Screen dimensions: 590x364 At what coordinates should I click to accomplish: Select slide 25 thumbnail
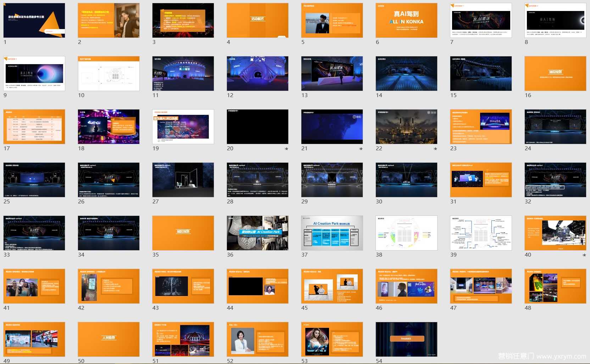[34, 180]
